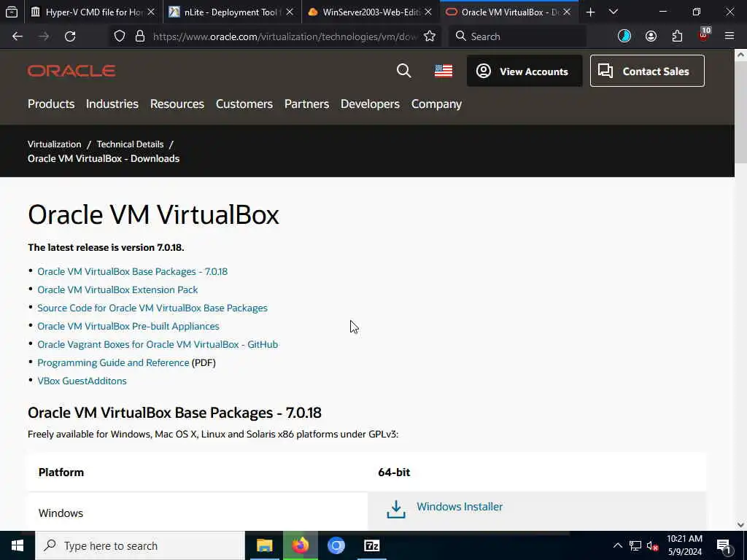Switch to Hyper-V CMD file tab
The width and height of the screenshot is (747, 560).
[x=93, y=12]
